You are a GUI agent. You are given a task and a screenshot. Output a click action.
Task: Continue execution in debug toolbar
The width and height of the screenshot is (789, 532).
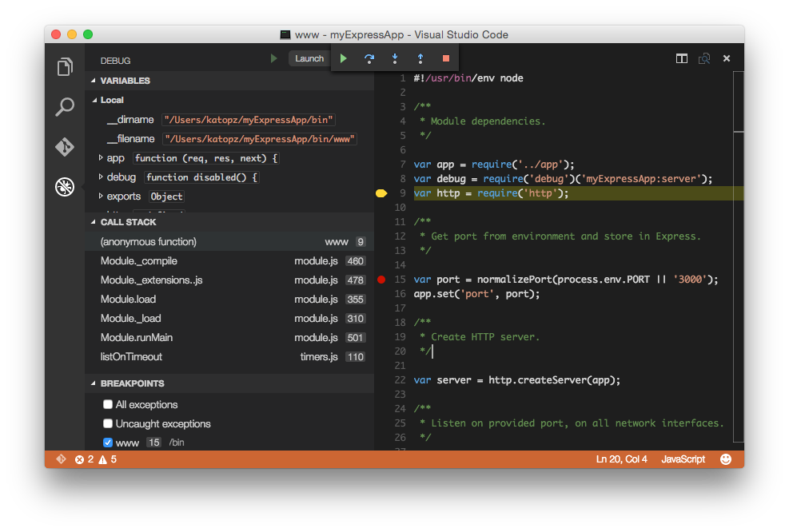coord(344,58)
